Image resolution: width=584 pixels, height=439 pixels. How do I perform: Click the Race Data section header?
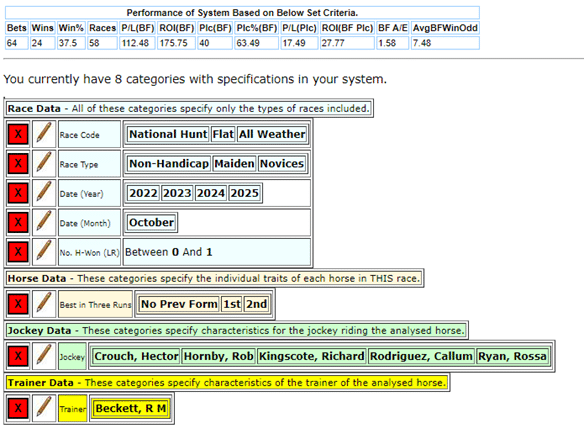[188, 108]
